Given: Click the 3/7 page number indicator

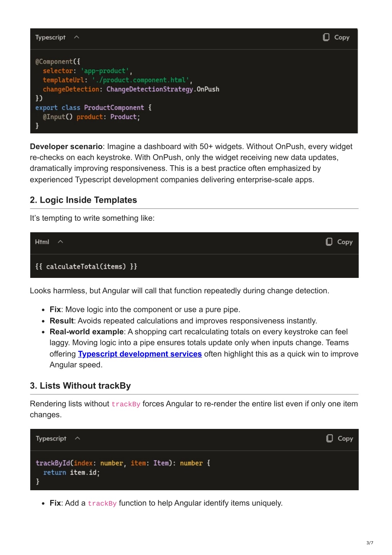Looking at the screenshot, I should click(x=370, y=543).
